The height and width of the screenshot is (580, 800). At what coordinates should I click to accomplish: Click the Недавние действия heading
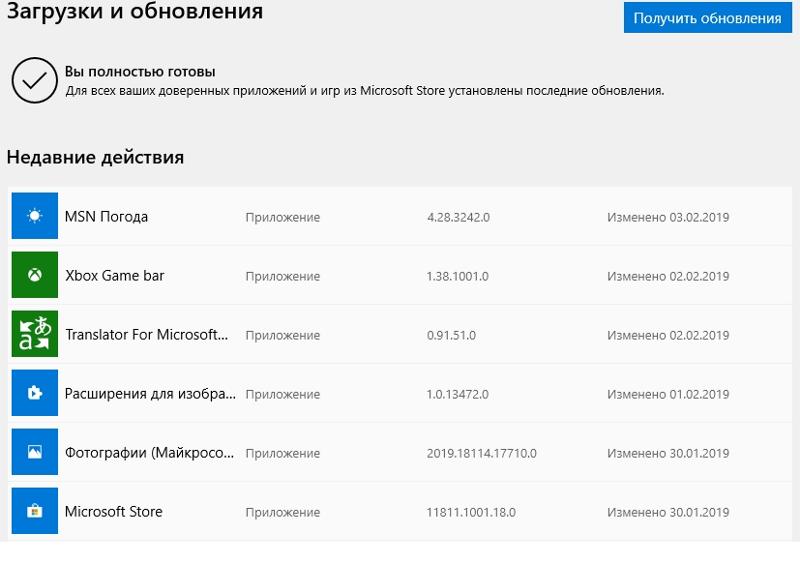(x=95, y=157)
